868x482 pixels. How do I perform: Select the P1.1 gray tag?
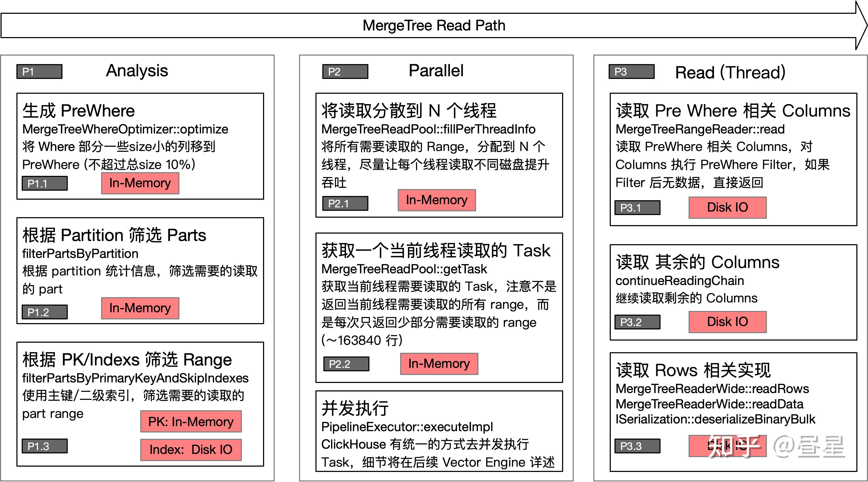(44, 184)
